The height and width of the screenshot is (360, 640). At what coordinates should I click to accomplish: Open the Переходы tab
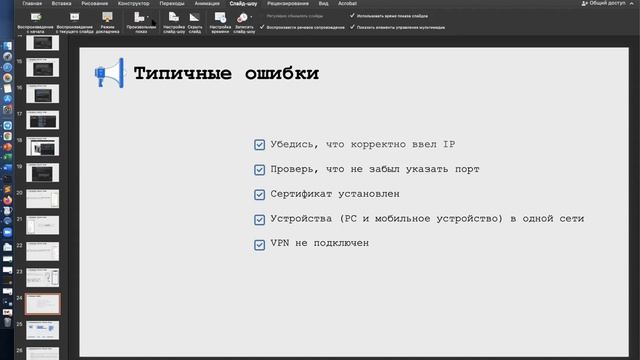pos(172,3)
